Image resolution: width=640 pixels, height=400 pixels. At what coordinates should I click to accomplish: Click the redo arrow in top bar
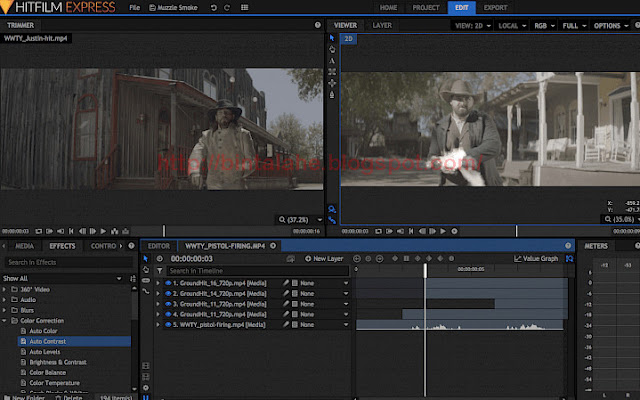click(227, 7)
